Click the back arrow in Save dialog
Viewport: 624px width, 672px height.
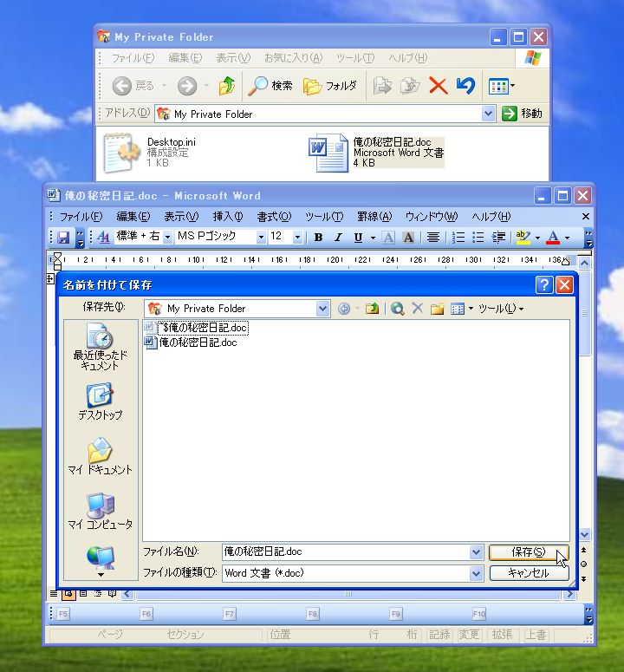(343, 309)
